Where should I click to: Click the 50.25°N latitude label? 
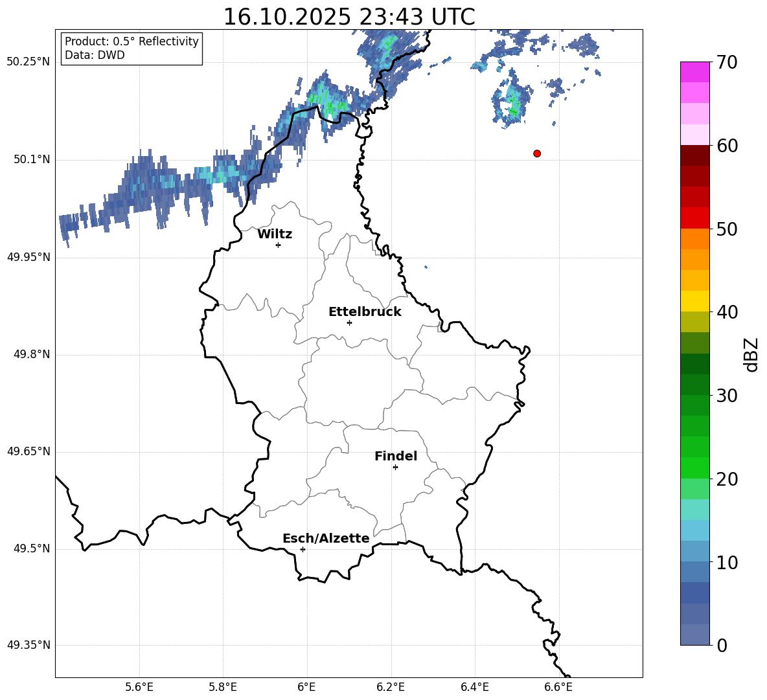coord(29,62)
